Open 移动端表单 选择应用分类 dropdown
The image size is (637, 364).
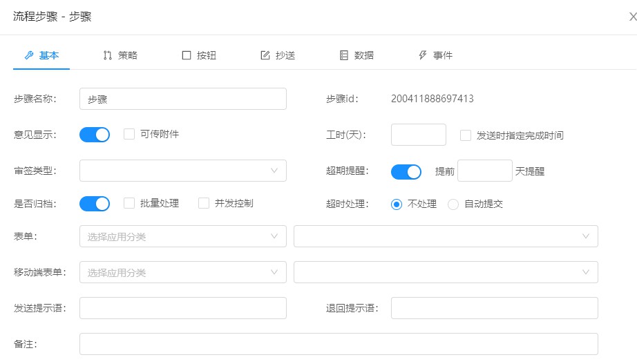183,272
